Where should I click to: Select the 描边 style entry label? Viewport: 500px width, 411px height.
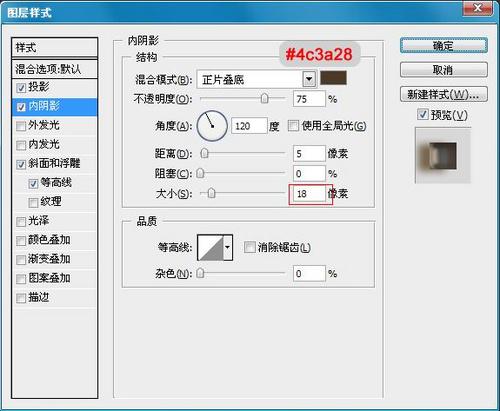[x=39, y=297]
